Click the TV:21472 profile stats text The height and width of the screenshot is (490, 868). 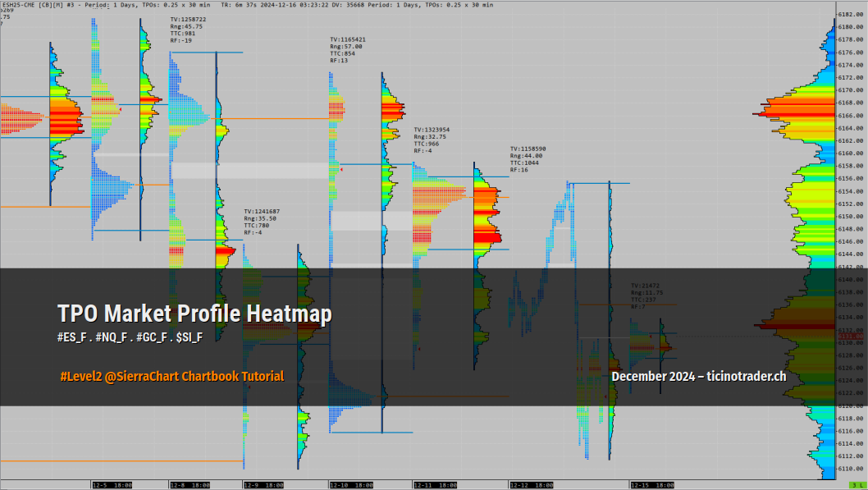click(x=646, y=286)
